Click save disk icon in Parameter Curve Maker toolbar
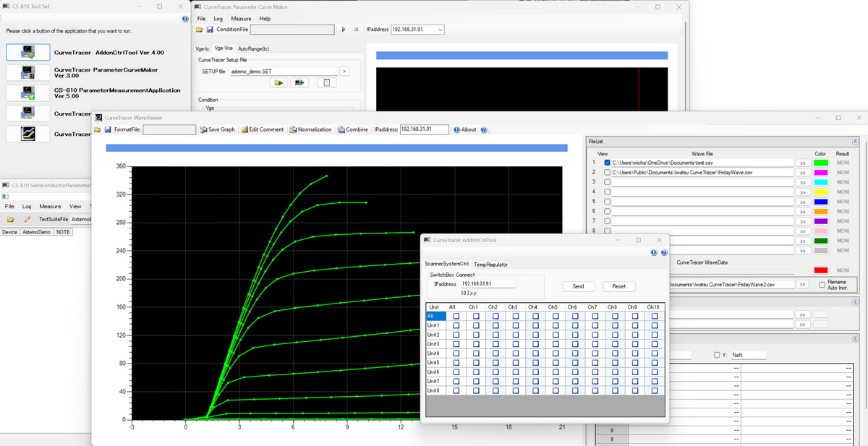This screenshot has width=868, height=446. pyautogui.click(x=210, y=30)
